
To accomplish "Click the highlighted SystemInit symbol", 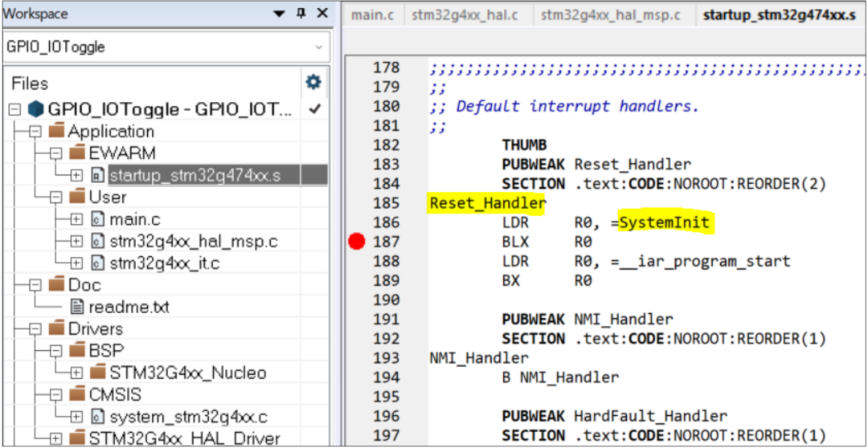I will [x=665, y=223].
